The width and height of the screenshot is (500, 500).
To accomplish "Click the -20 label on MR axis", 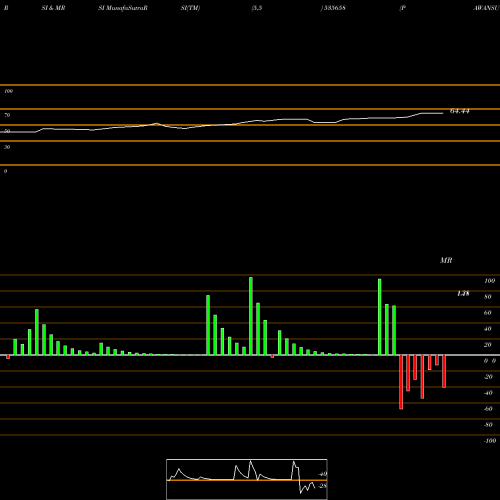I will pyautogui.click(x=488, y=377).
